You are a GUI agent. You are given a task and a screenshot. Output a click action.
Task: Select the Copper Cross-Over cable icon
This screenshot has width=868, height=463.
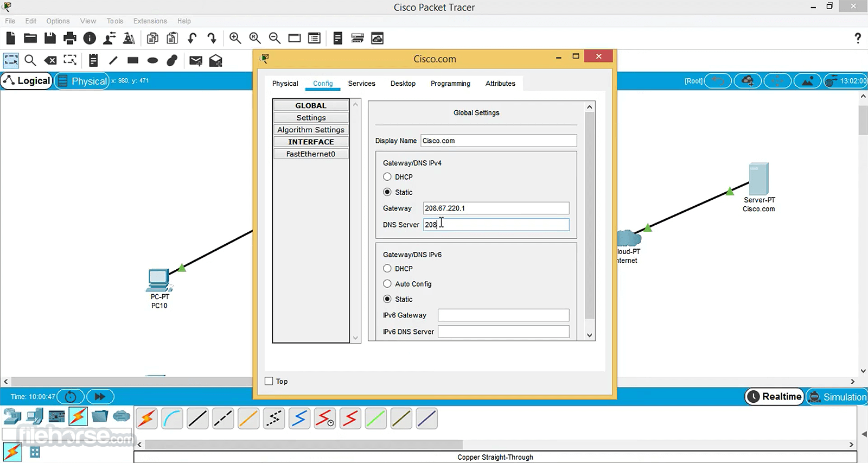(x=223, y=419)
